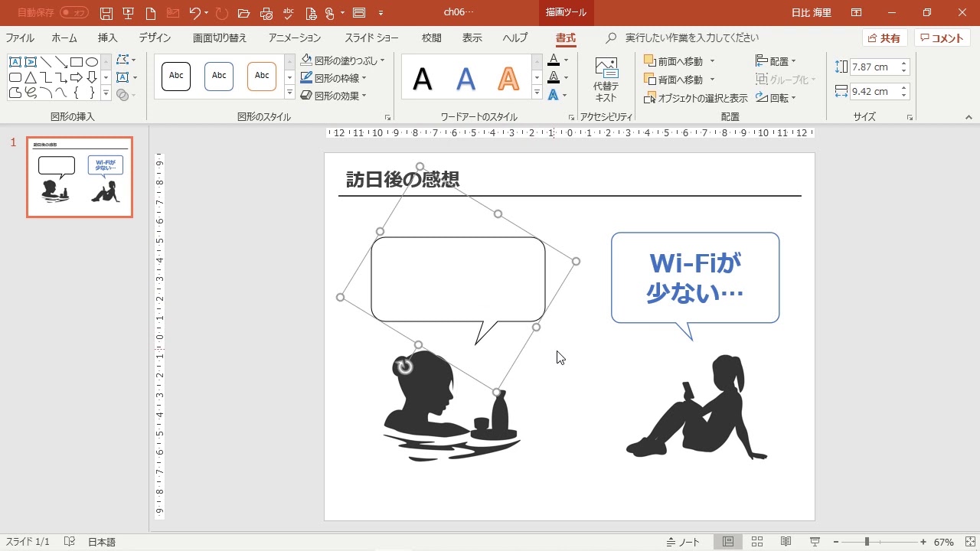Create a new presentation via blank page icon
The height and width of the screenshot is (551, 980).
pos(151,13)
